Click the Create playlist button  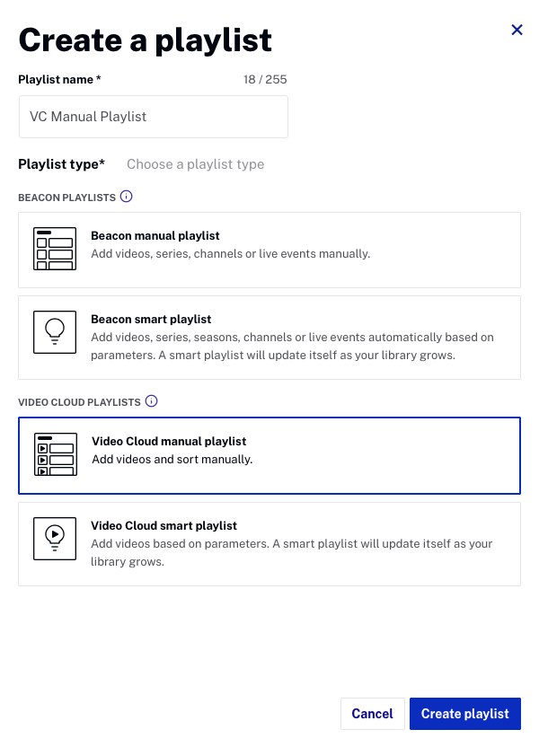465,714
